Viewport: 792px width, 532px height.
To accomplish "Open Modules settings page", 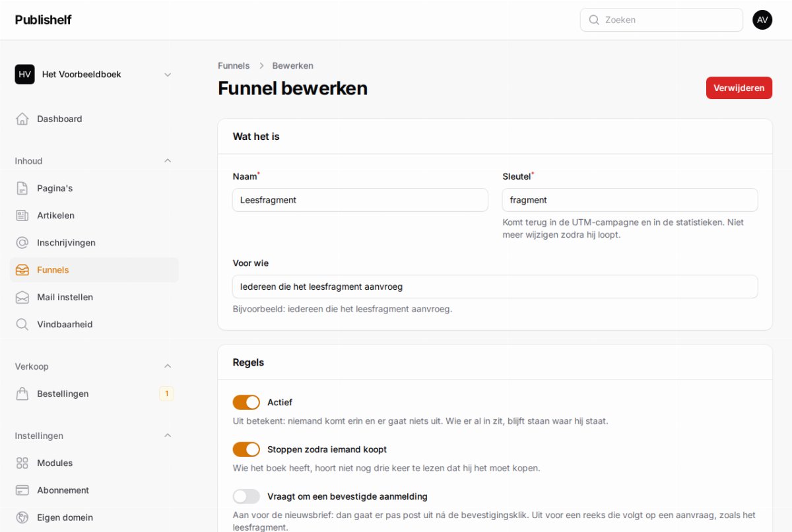I will (x=94, y=463).
